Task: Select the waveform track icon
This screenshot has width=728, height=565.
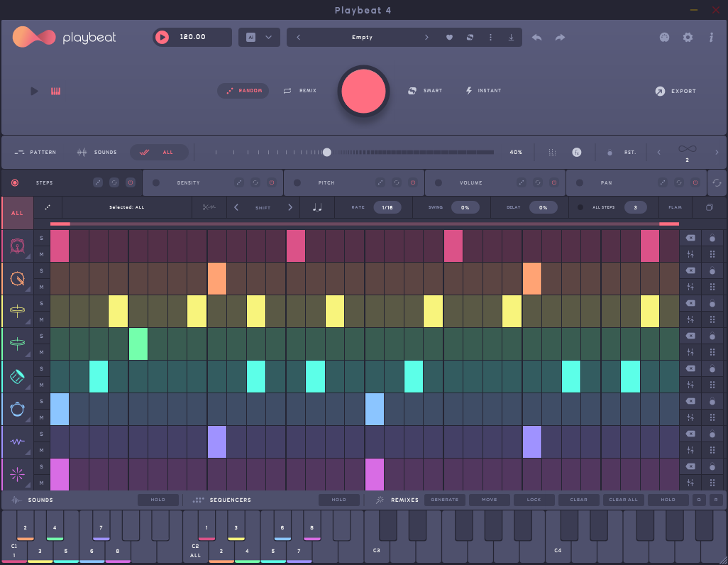Action: coord(17,442)
